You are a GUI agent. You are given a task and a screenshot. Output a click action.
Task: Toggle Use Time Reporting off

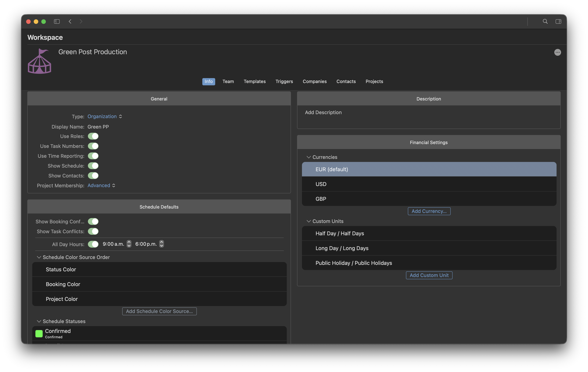tap(93, 156)
